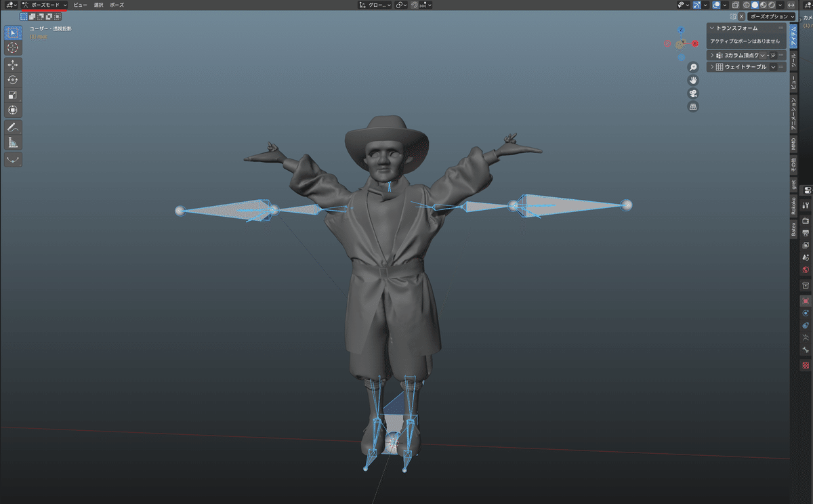Open the ビュー menu
The width and height of the screenshot is (813, 504).
[x=80, y=5]
